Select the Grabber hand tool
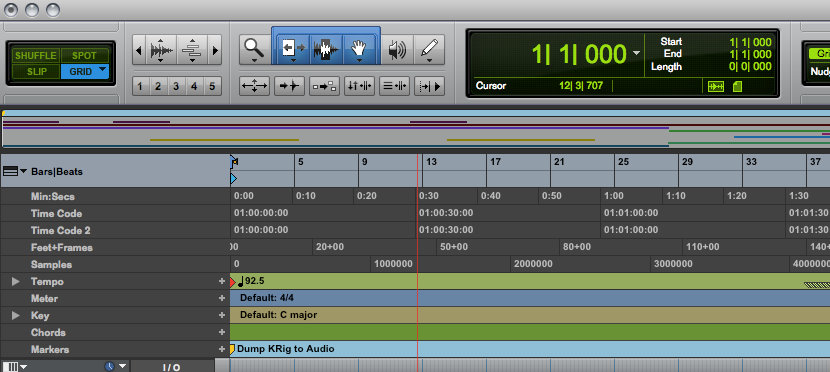 point(359,50)
